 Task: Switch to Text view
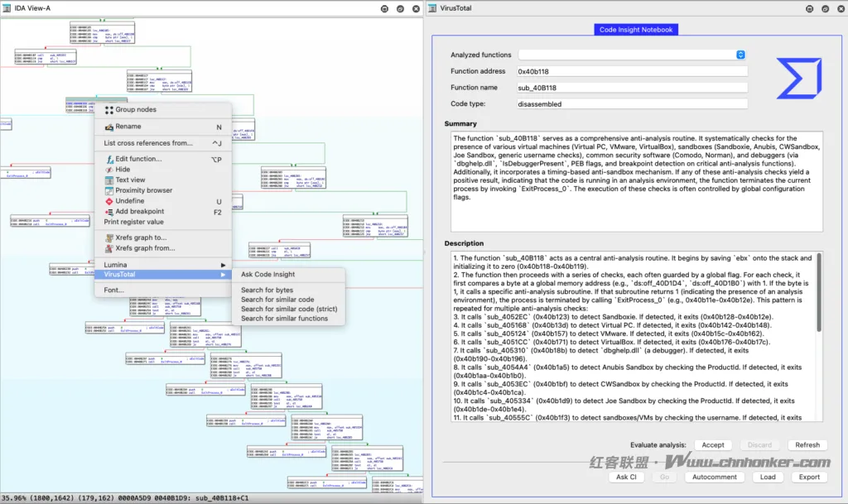(130, 180)
